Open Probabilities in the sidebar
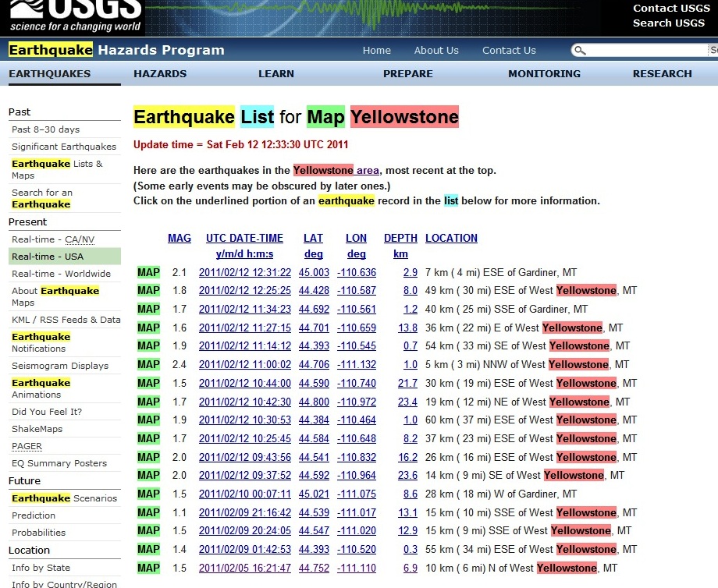The height and width of the screenshot is (588, 718). pyautogui.click(x=38, y=533)
